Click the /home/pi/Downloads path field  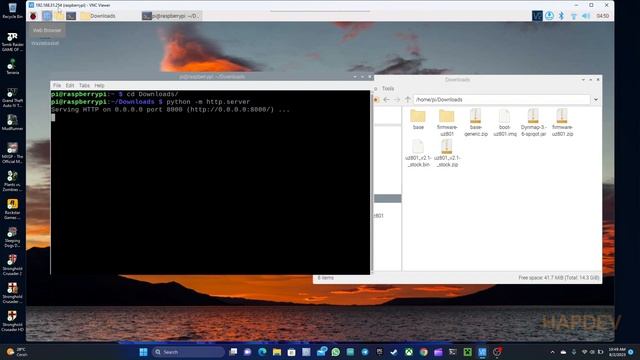[502, 100]
